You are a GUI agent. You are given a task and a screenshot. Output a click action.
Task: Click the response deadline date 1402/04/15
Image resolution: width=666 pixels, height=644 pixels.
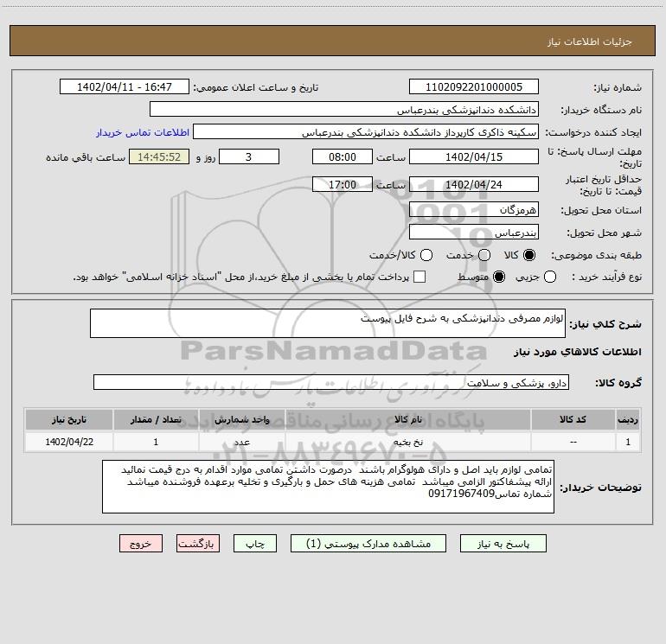click(474, 157)
